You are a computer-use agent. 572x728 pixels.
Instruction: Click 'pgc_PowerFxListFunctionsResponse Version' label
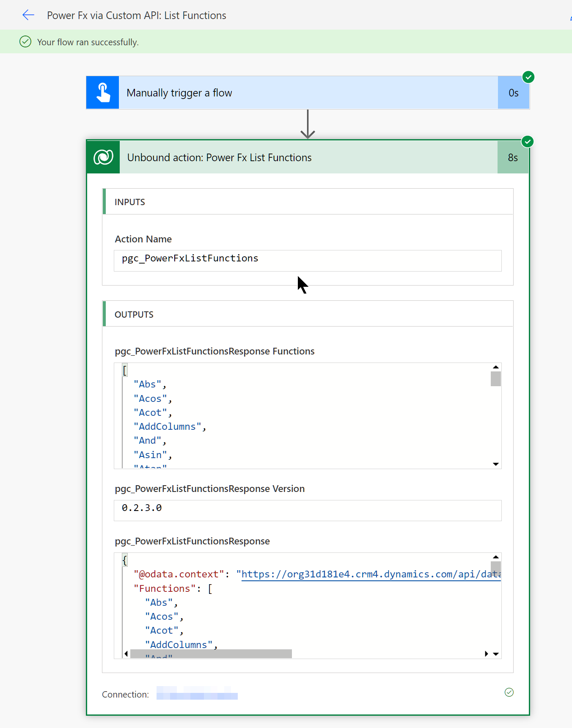210,489
